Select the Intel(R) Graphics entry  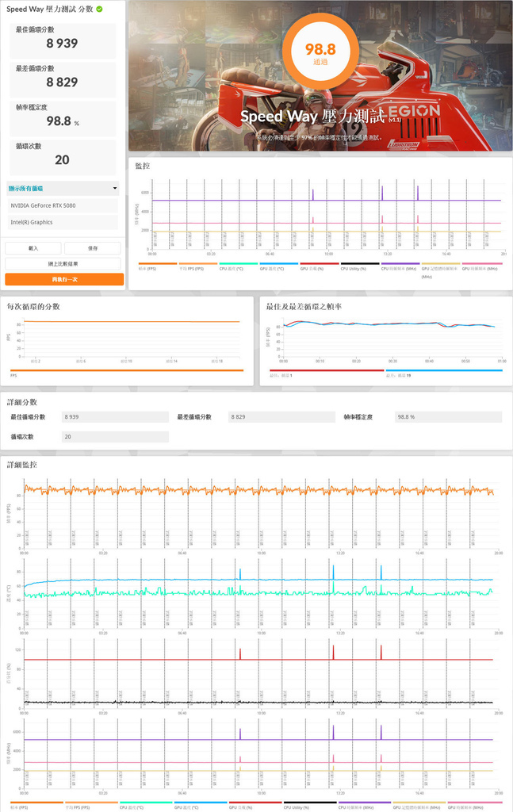click(63, 222)
